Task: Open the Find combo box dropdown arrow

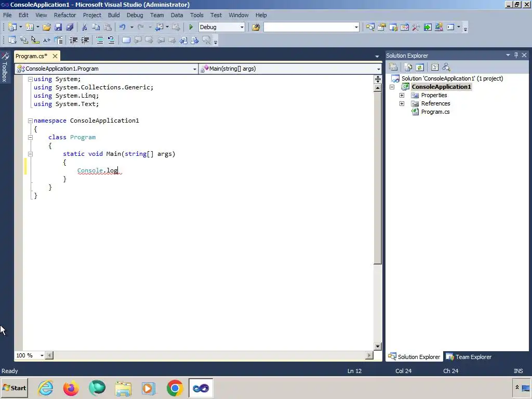Action: click(x=356, y=27)
